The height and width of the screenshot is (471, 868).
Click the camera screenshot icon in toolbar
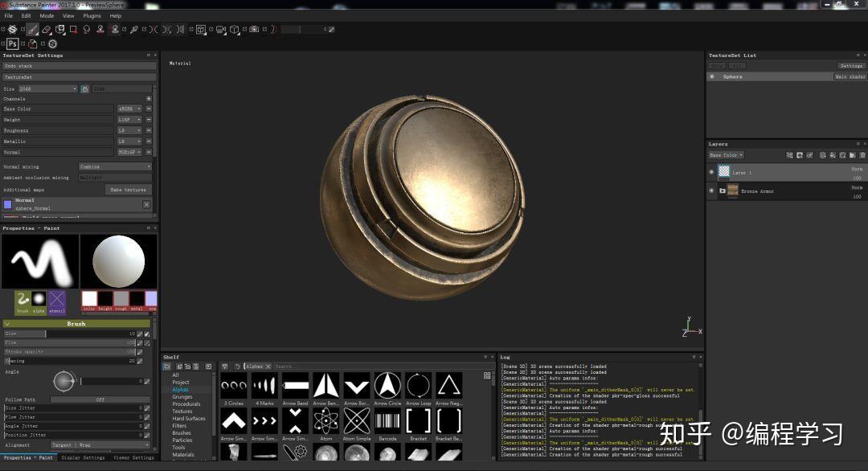254,29
